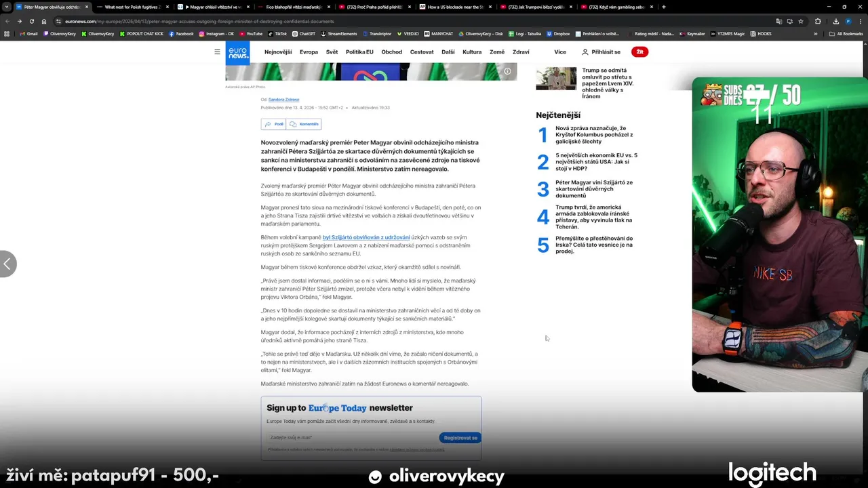Click the newsletter email input field
Image resolution: width=868 pixels, height=488 pixels.
(x=351, y=438)
